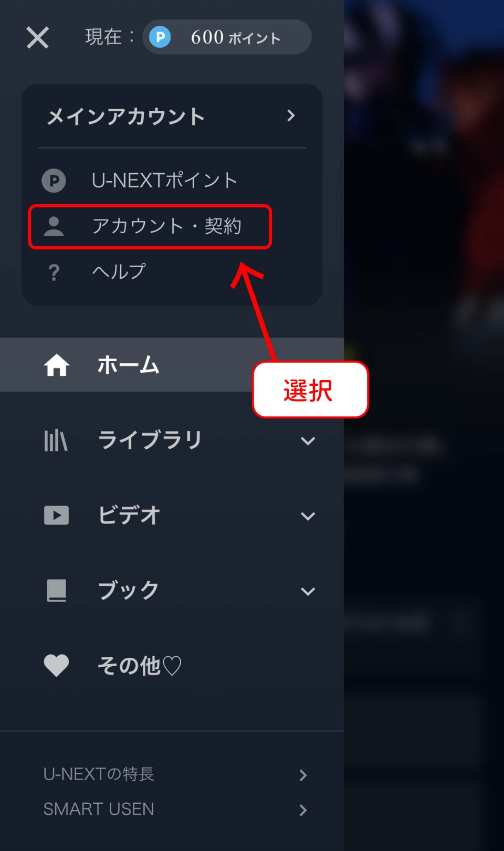Open the 600 ポイント balance pill
The image size is (504, 851).
(227, 37)
